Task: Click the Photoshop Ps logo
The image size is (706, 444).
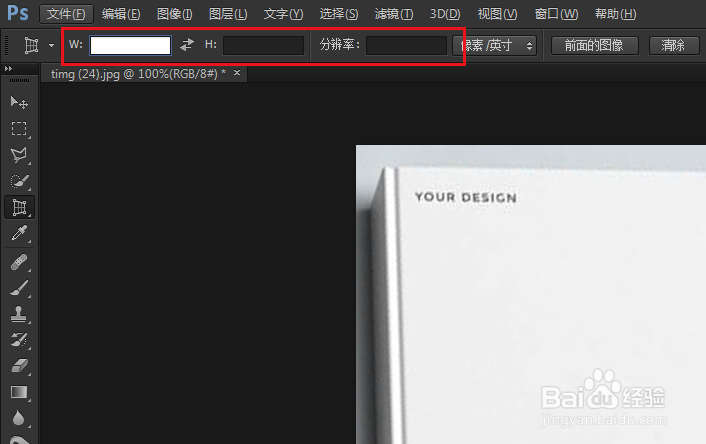Action: [18, 13]
